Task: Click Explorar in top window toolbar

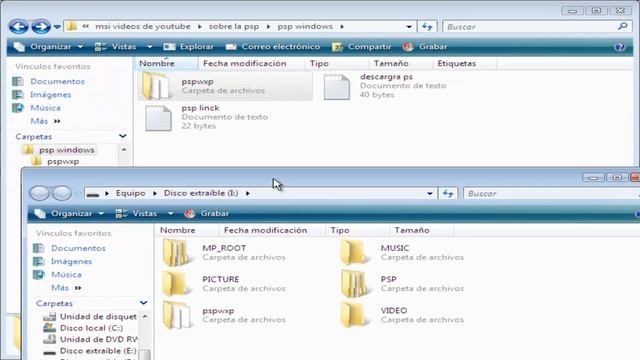Action: 189,47
